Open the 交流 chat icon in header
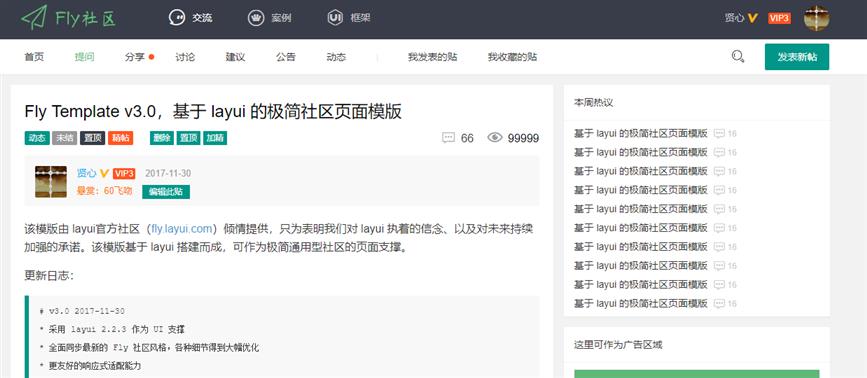The height and width of the screenshot is (378, 867). pyautogui.click(x=176, y=18)
